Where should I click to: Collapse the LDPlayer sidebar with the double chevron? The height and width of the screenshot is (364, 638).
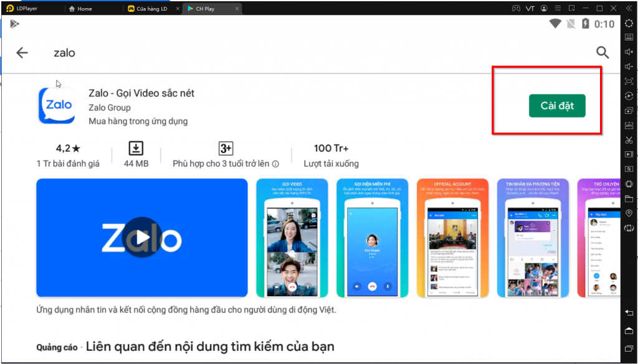coord(629,8)
